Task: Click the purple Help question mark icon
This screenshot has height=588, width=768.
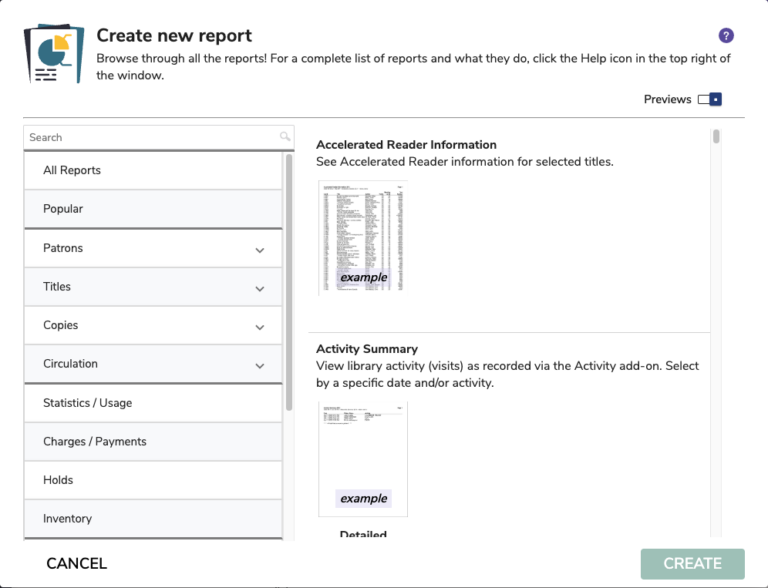Action: point(726,36)
